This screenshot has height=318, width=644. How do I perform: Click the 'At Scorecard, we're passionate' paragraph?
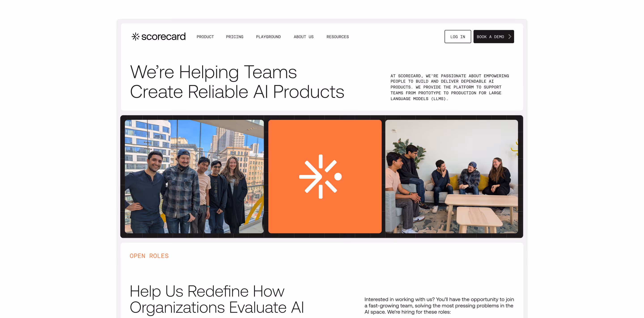tap(449, 87)
